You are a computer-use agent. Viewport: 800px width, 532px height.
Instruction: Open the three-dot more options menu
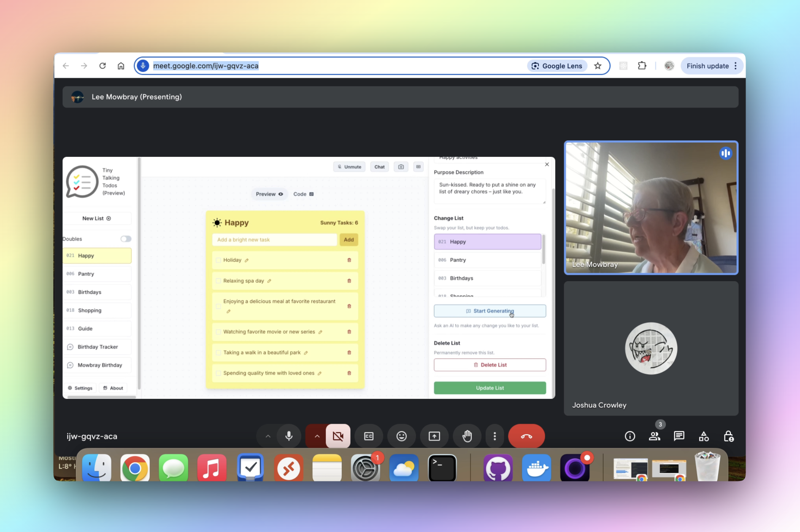coord(495,436)
